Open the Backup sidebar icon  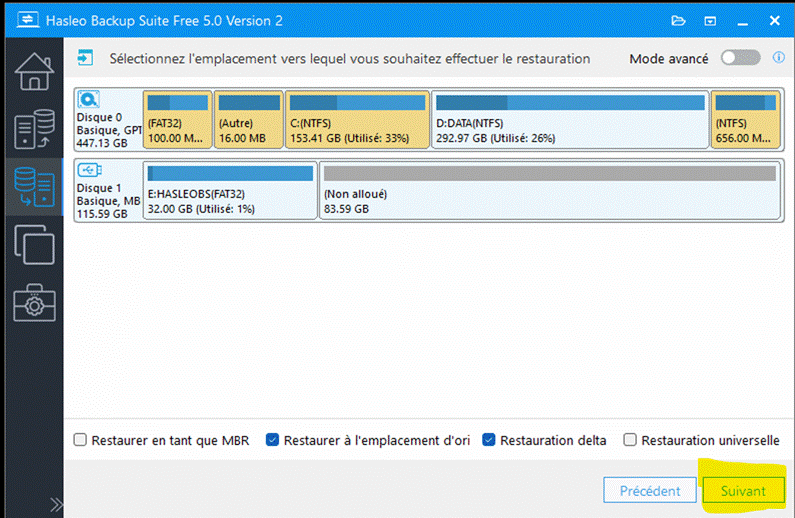point(34,129)
